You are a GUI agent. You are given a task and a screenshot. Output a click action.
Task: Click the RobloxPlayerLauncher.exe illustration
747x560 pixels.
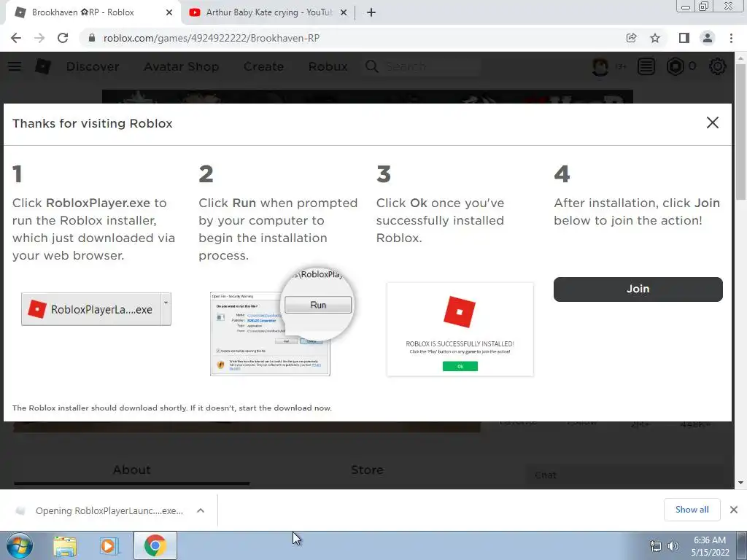tap(96, 309)
